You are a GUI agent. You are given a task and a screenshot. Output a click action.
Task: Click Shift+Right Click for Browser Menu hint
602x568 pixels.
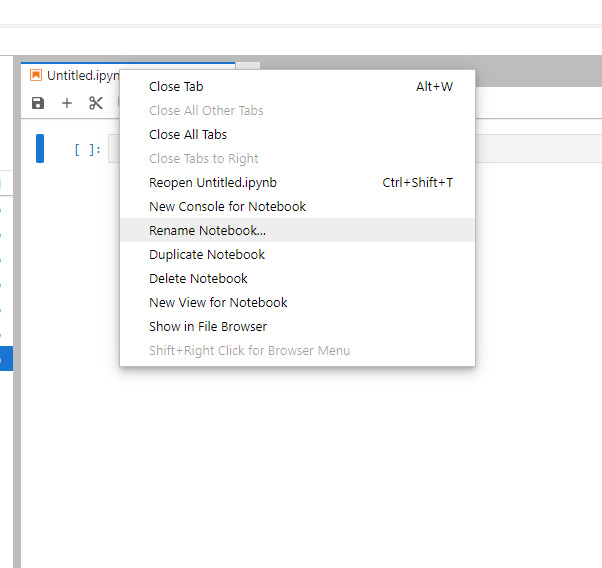[x=249, y=351]
